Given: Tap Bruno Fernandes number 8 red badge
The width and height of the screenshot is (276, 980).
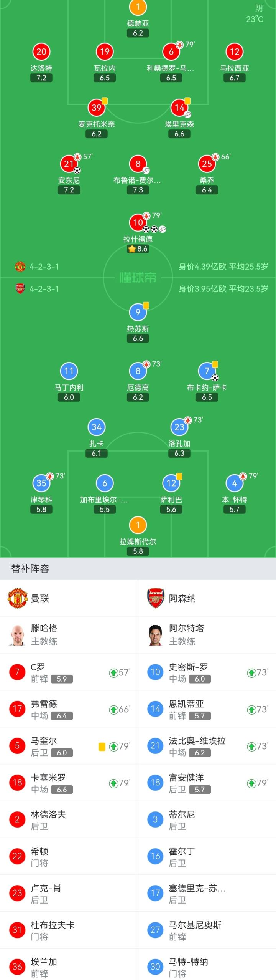Looking at the screenshot, I should [138, 164].
